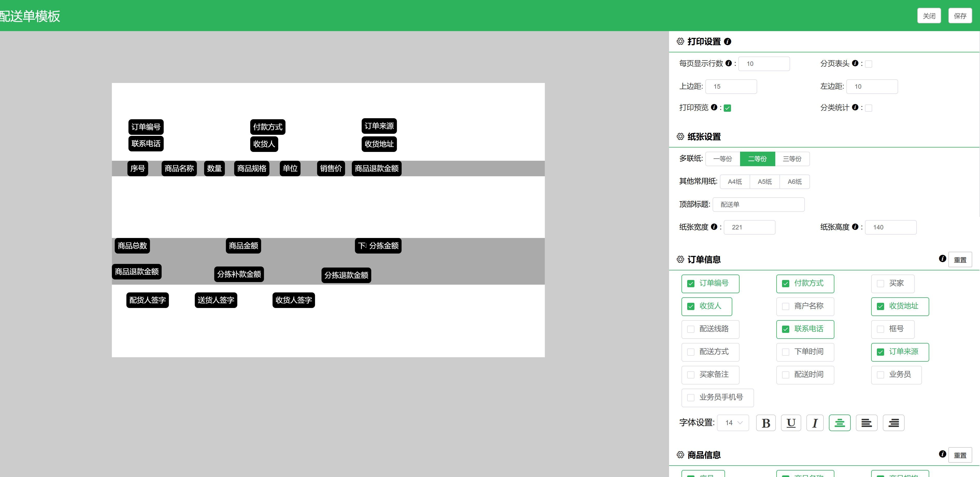
Task: Click info icon beside 纸张宽度
Action: (x=714, y=227)
